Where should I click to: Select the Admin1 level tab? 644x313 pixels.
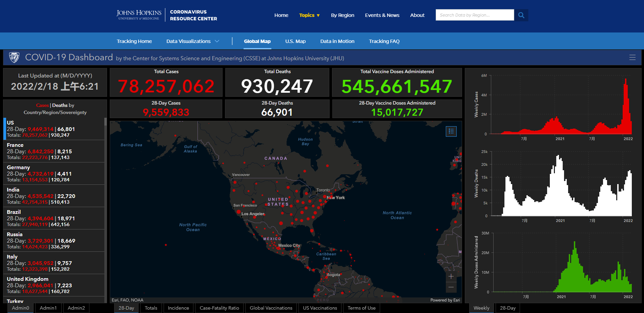pos(48,308)
